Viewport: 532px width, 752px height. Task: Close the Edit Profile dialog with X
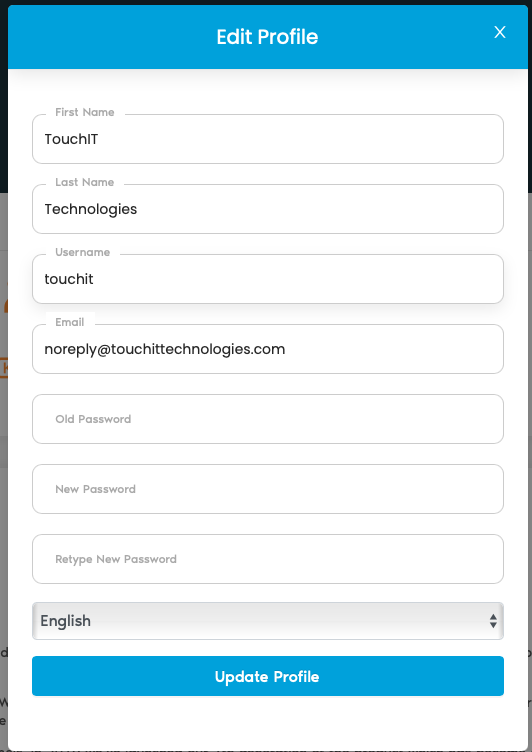[500, 32]
